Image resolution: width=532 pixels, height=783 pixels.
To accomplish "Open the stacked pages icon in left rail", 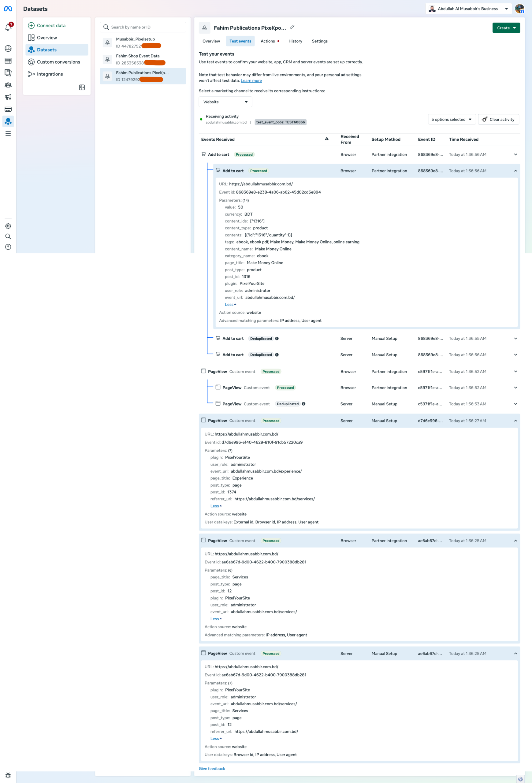I will pos(8,73).
